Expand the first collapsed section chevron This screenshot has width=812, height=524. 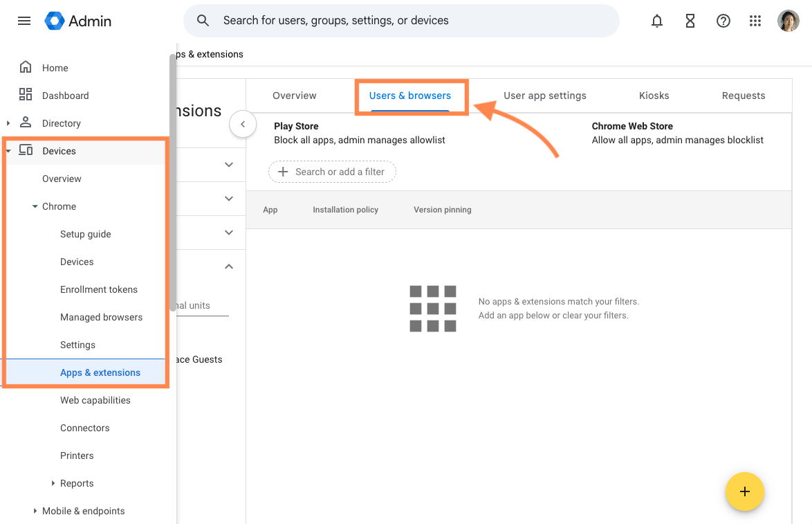229,165
